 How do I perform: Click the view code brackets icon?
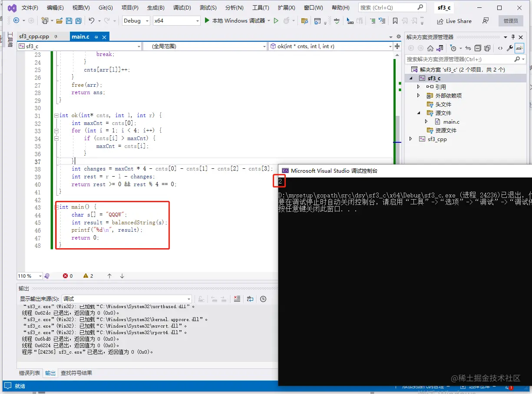500,48
